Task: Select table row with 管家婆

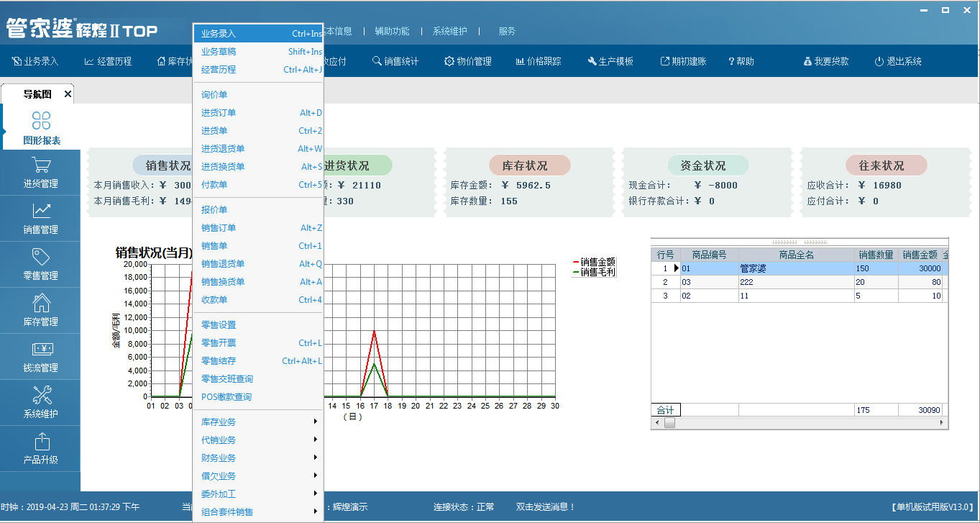Action: [x=800, y=268]
